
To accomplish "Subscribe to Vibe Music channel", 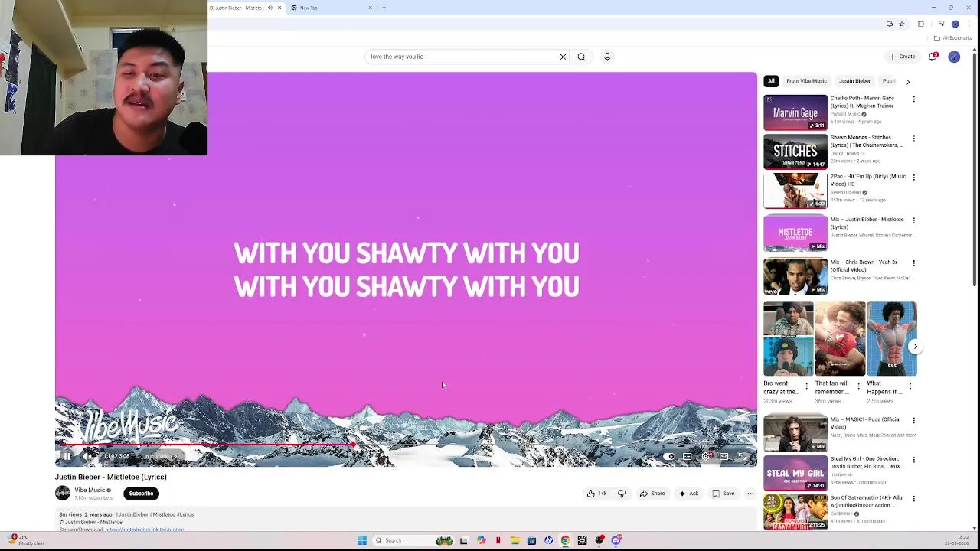I will pyautogui.click(x=141, y=494).
